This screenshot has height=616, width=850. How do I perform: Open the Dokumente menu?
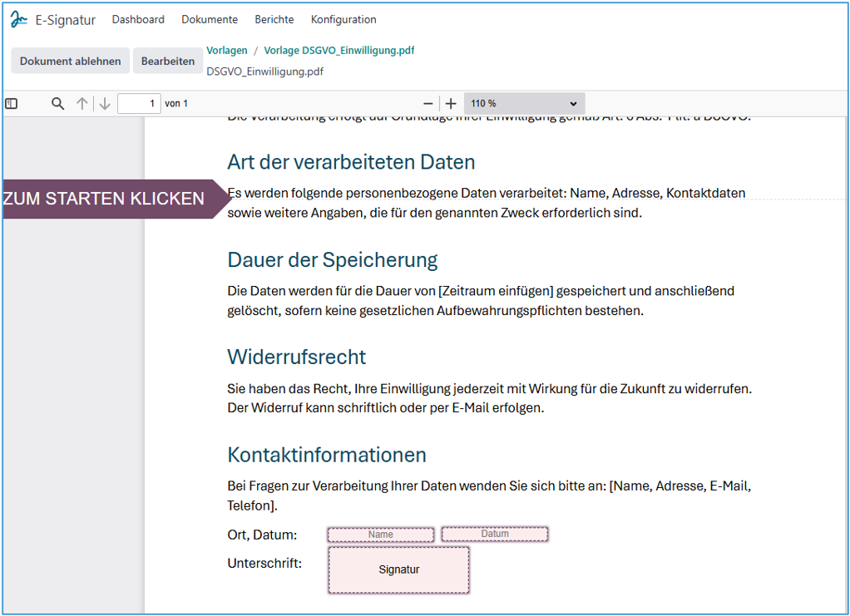tap(210, 19)
